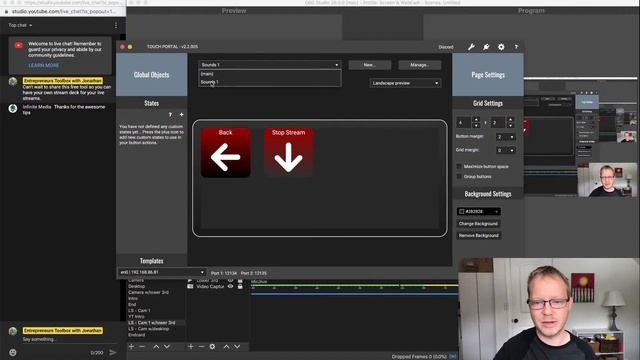The width and height of the screenshot is (640, 360).
Task: Toggle lock on Video Capture source
Action: (x=240, y=287)
